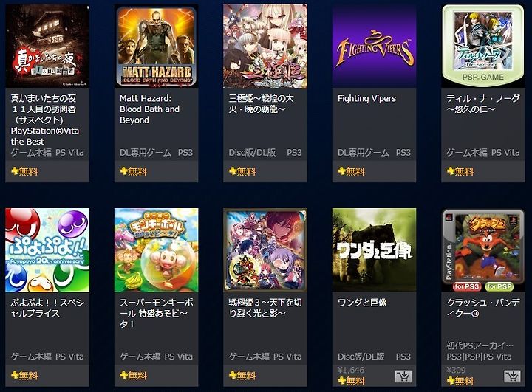Image resolution: width=532 pixels, height=392 pixels.
Task: Click PS Plus 無料 label under Fighting Vipers
Action: [351, 171]
